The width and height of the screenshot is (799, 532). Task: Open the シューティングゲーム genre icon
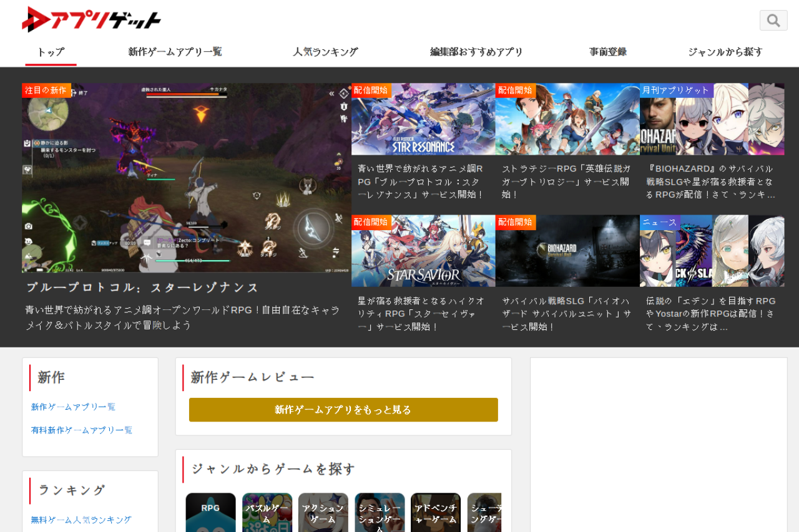pyautogui.click(x=484, y=512)
